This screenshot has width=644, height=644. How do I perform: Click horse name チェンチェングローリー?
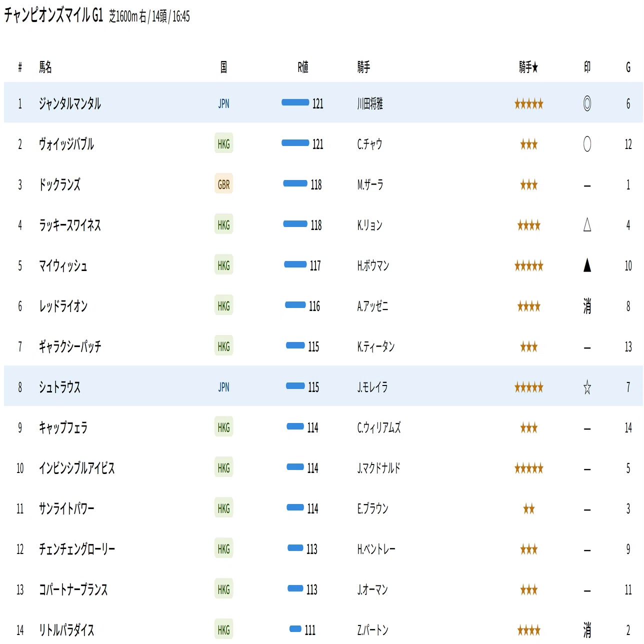[x=77, y=549]
